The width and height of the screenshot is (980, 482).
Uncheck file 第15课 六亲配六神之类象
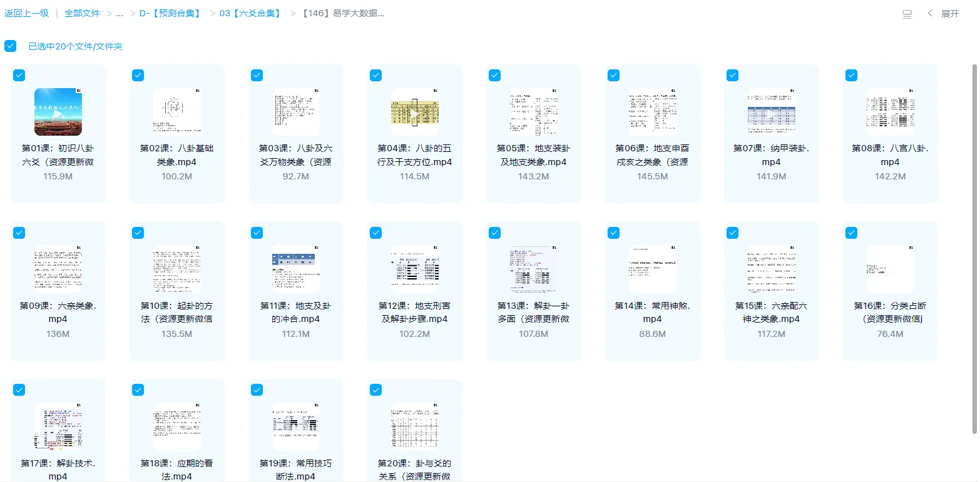(x=732, y=233)
